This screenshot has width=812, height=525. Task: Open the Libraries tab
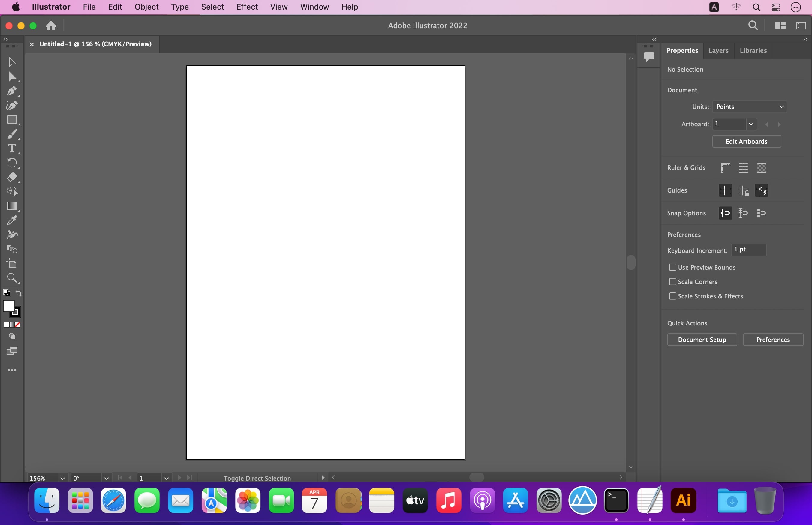753,50
